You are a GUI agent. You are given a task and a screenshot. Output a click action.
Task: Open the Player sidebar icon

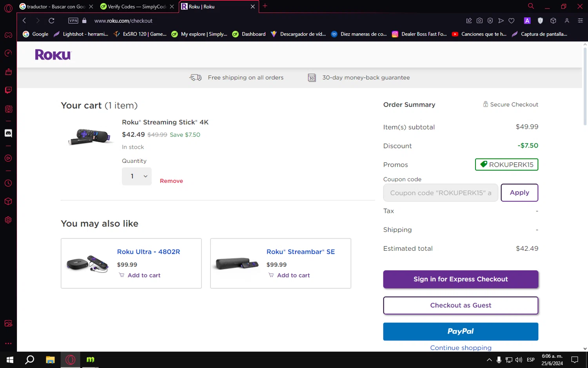point(8,158)
